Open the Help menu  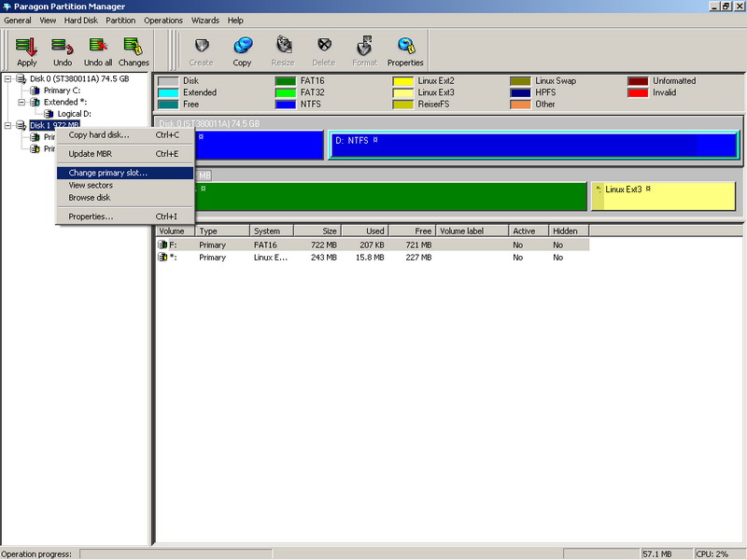[x=235, y=21]
